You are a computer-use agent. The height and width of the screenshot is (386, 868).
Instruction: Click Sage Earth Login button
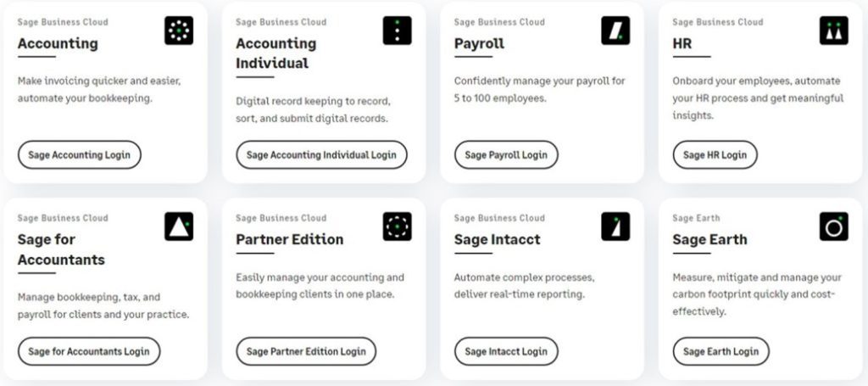pyautogui.click(x=721, y=351)
